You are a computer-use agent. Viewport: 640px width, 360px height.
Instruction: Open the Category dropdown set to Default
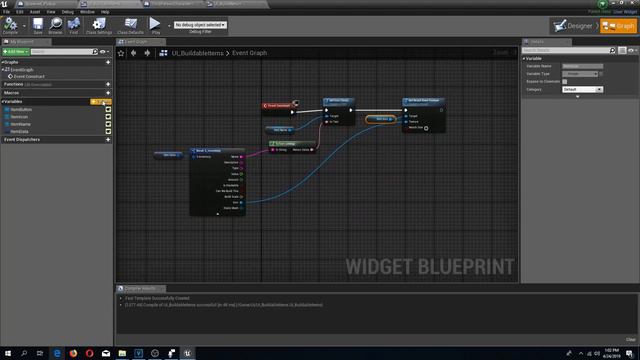582,89
